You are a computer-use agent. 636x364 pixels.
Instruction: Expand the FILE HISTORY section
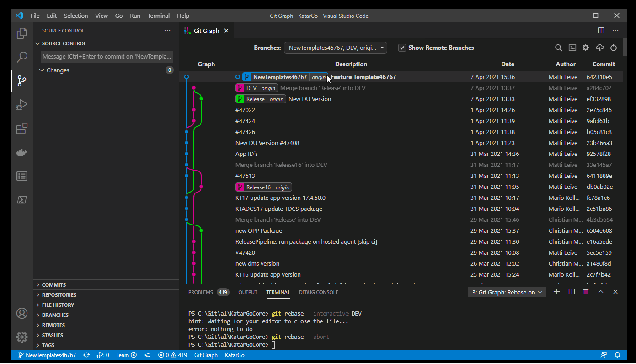click(x=106, y=305)
